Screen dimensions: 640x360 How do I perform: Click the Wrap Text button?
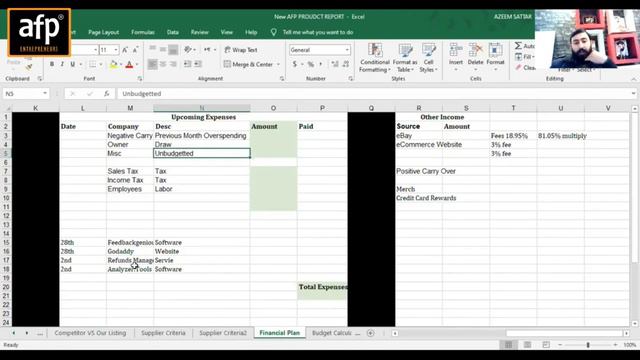pos(241,50)
